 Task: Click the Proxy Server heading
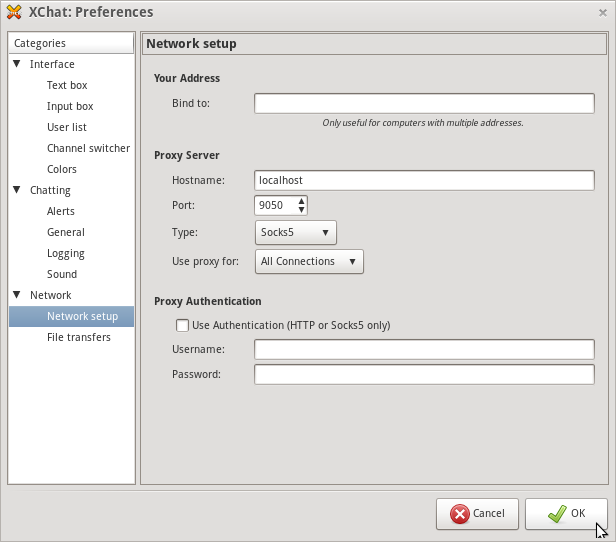tap(187, 155)
